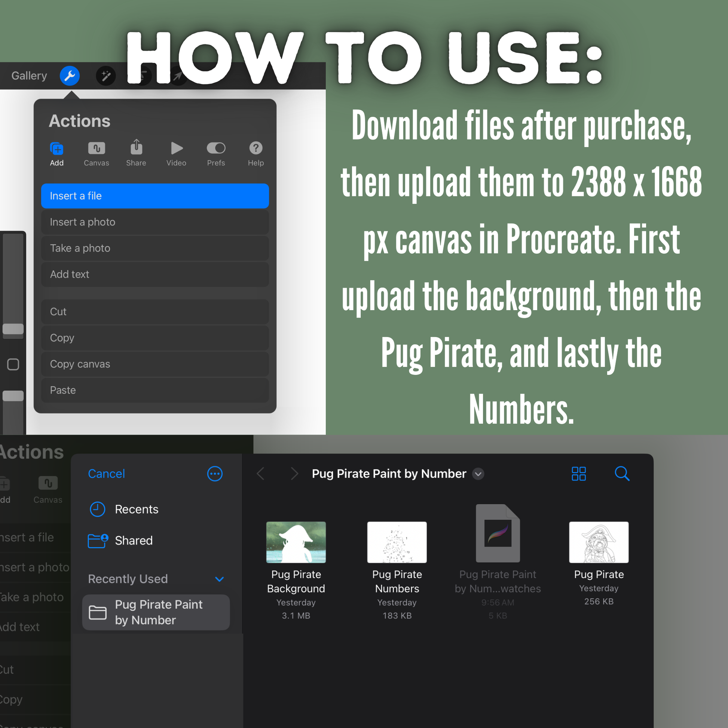Open the ellipsis more options button
The image size is (728, 728).
[x=215, y=474]
